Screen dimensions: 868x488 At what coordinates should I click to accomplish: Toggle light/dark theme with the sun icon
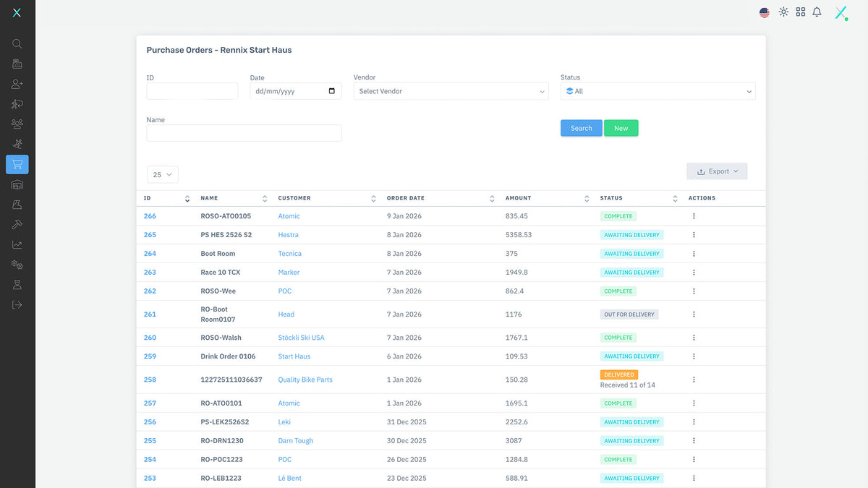[783, 12]
